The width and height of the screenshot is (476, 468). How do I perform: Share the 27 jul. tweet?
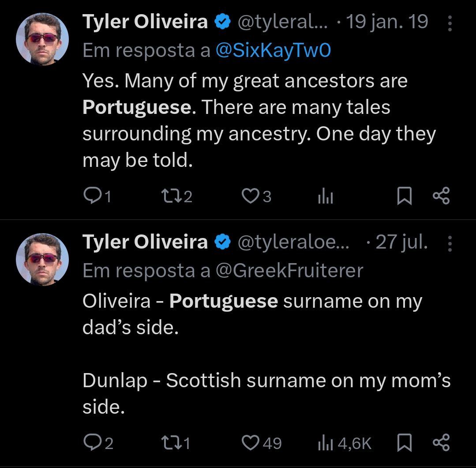(x=441, y=443)
